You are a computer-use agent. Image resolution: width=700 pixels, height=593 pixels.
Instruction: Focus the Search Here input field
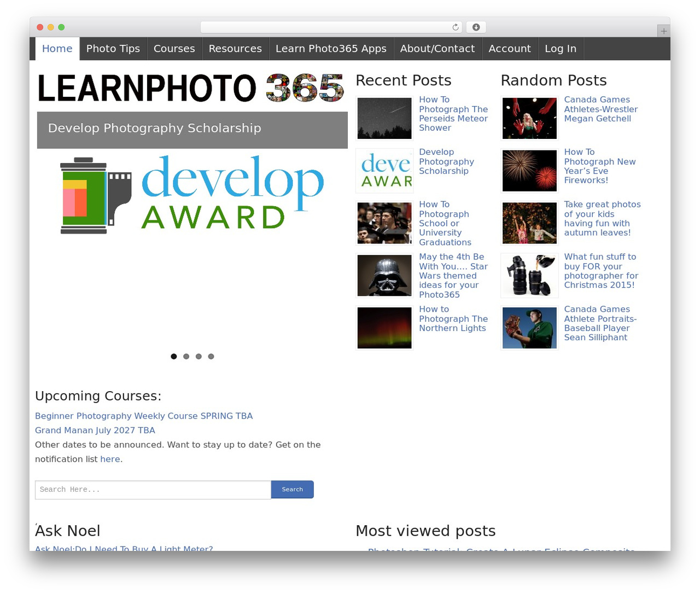[x=153, y=490]
